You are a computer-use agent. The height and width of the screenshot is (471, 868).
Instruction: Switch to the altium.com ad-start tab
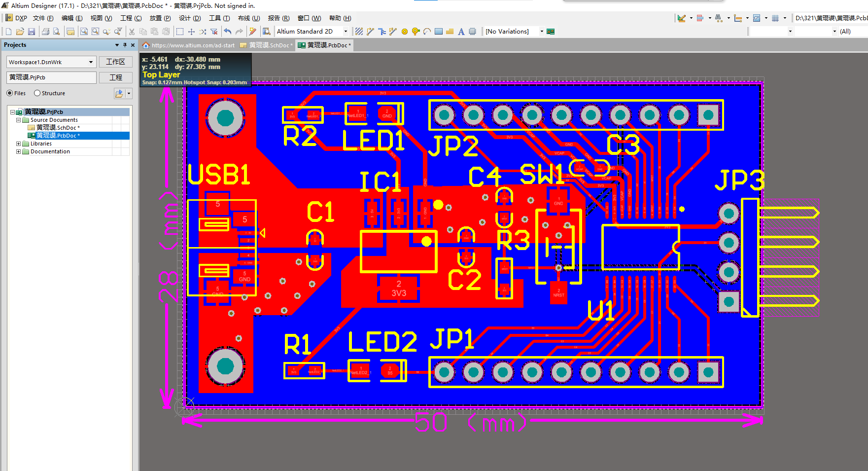click(188, 45)
